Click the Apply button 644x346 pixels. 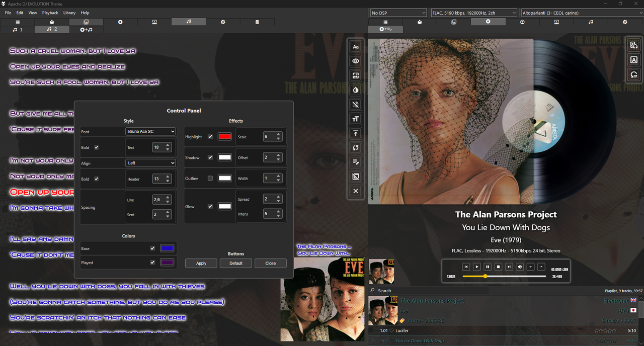201,263
